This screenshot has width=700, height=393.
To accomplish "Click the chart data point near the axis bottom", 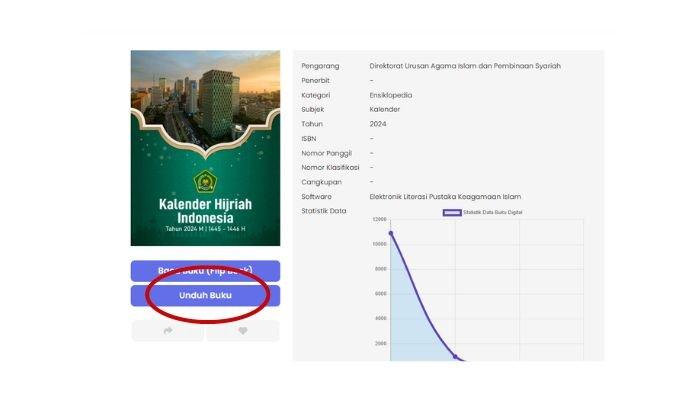I will tap(455, 357).
